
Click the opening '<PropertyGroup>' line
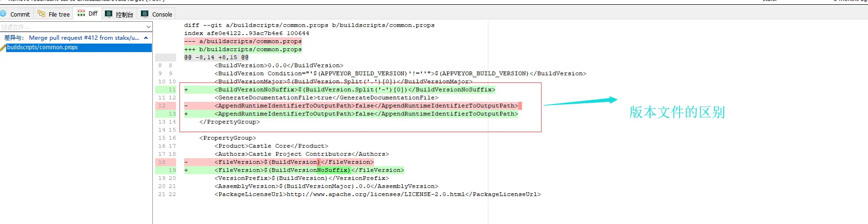pos(228,138)
